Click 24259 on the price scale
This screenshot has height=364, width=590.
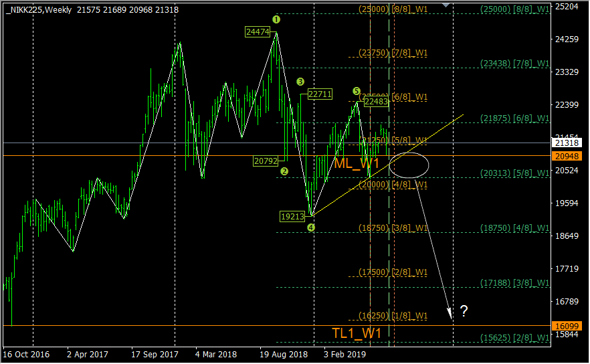click(x=567, y=39)
